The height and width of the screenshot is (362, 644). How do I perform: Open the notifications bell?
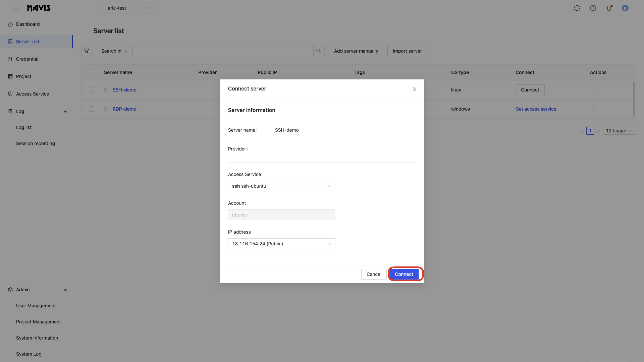click(609, 8)
